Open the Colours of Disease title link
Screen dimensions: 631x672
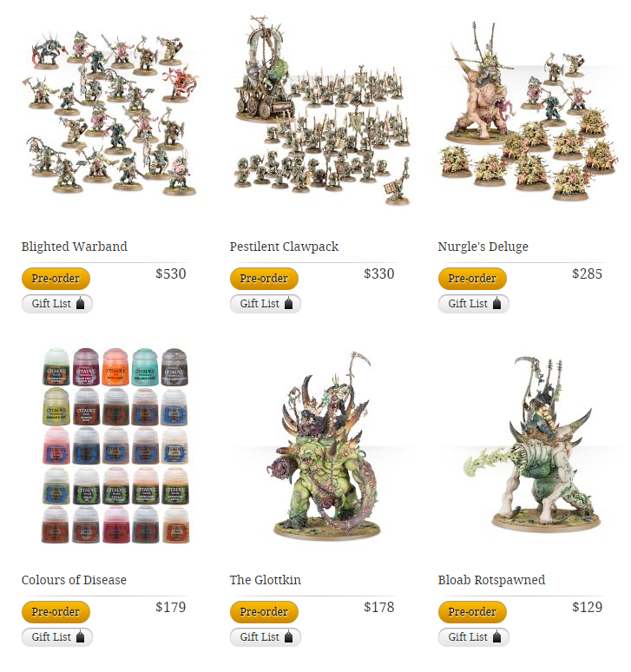point(74,580)
